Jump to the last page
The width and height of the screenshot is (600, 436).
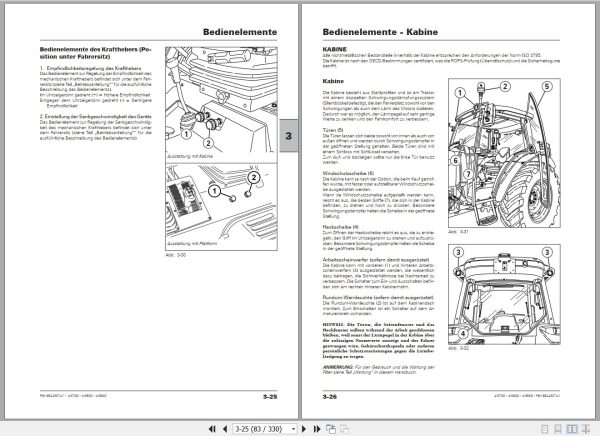[316, 429]
